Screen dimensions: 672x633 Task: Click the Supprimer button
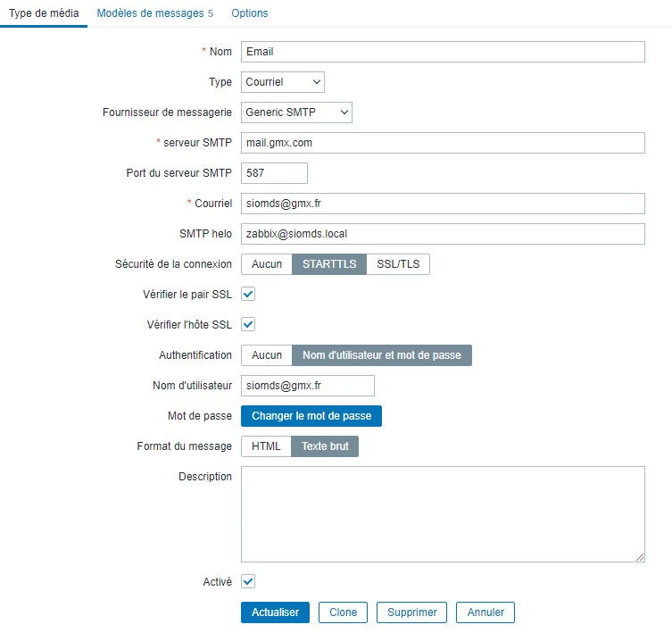411,612
